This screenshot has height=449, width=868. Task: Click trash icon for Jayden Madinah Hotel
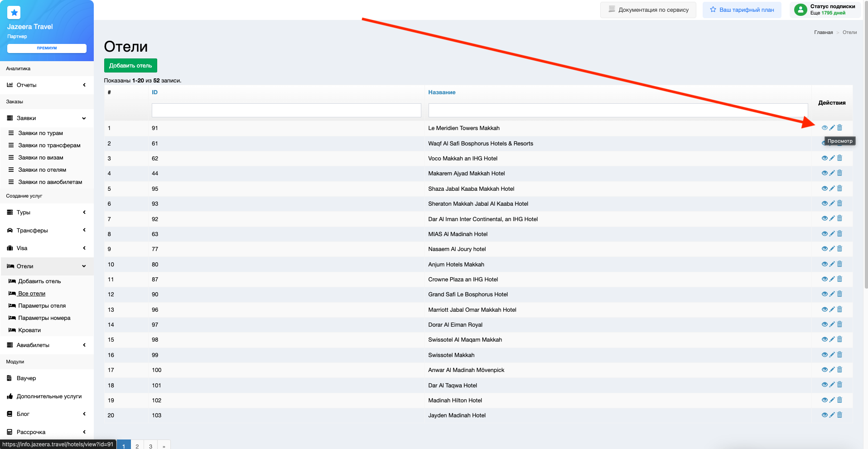pyautogui.click(x=839, y=415)
